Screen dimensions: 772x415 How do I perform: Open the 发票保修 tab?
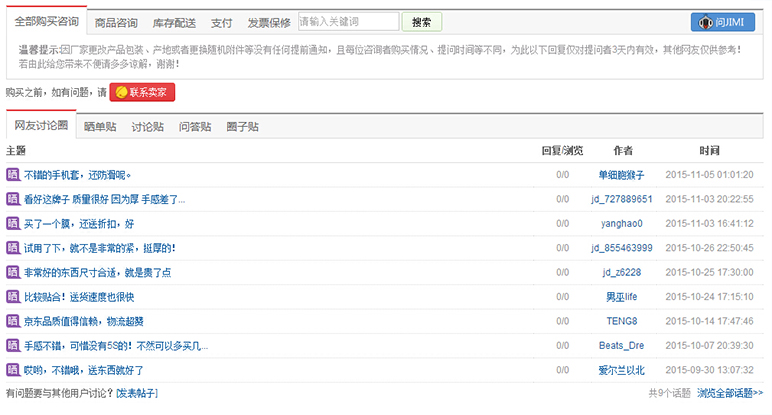269,23
